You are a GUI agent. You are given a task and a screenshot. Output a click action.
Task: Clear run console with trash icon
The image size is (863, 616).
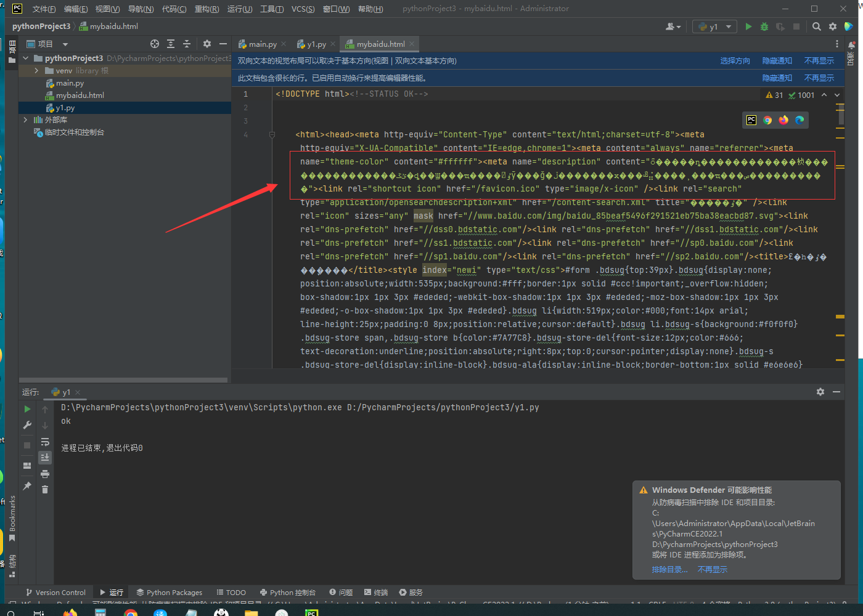coord(45,489)
